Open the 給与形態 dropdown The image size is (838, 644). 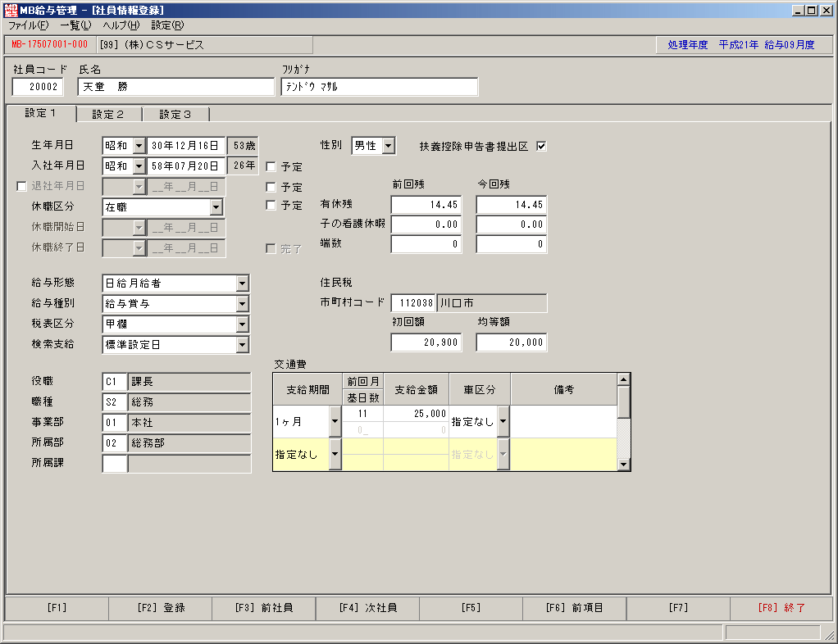point(242,283)
